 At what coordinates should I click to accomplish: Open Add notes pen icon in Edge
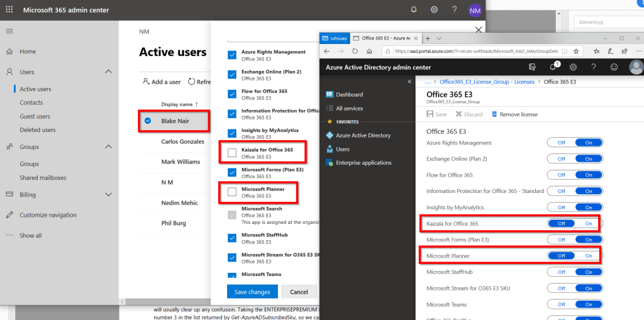610,52
